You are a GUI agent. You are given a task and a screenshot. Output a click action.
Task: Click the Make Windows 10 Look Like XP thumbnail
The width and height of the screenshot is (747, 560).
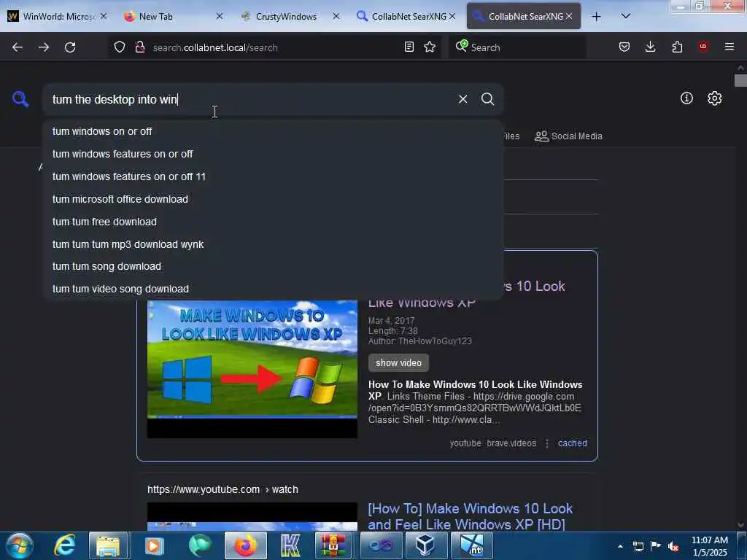point(252,368)
